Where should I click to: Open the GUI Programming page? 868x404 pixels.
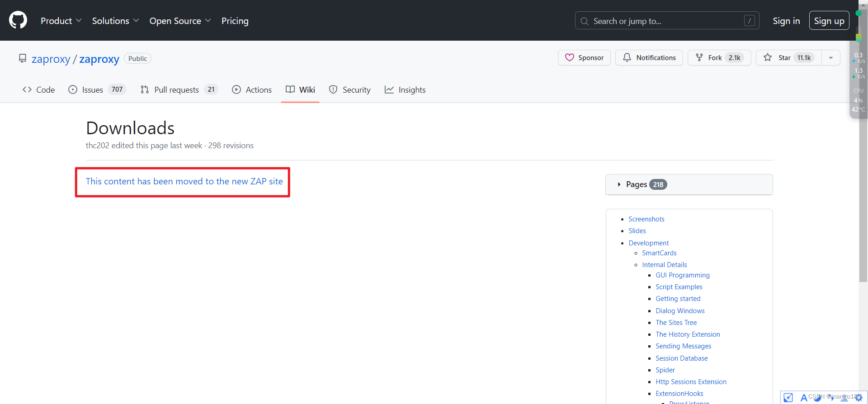(683, 275)
